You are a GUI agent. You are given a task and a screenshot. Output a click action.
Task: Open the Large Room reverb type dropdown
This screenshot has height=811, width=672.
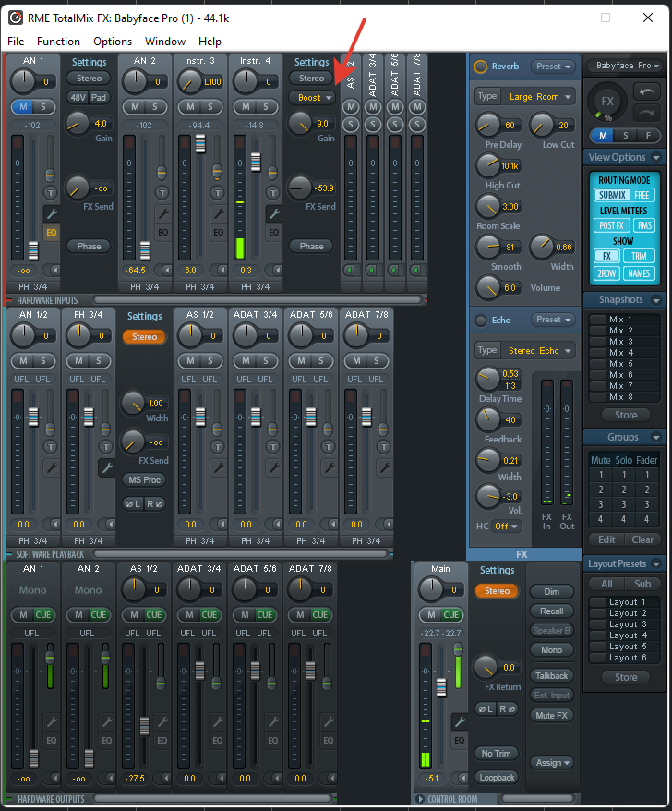click(x=540, y=97)
